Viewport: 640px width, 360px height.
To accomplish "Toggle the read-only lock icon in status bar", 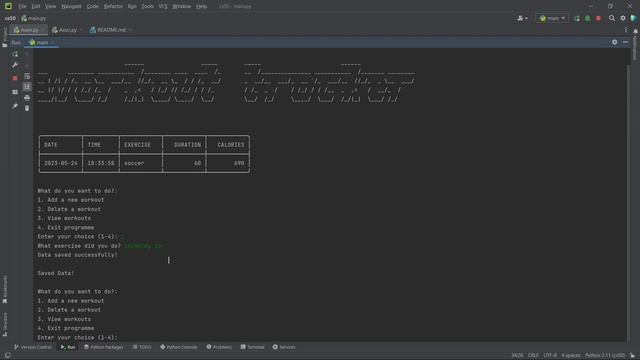I will coord(632,356).
